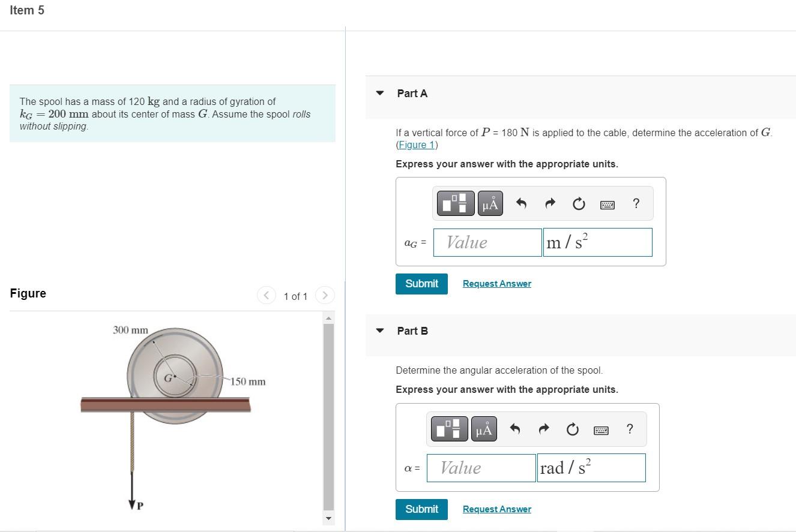Request Answer for Part B

tap(497, 509)
